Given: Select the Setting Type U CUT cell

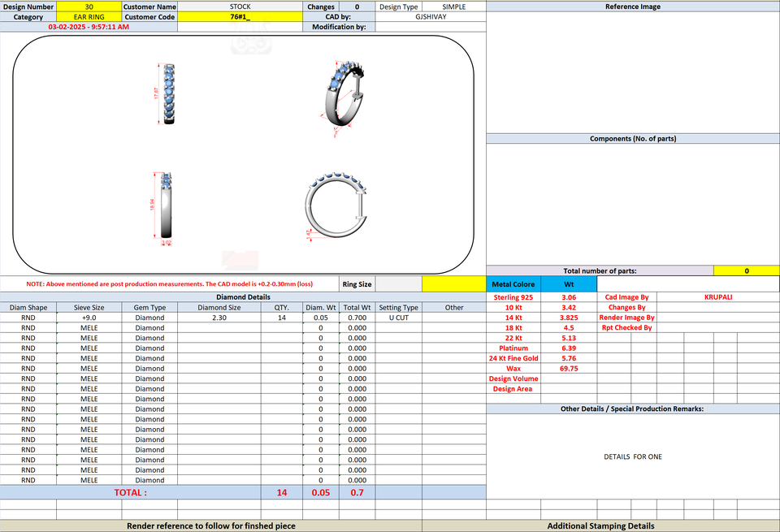Looking at the screenshot, I should click(398, 318).
